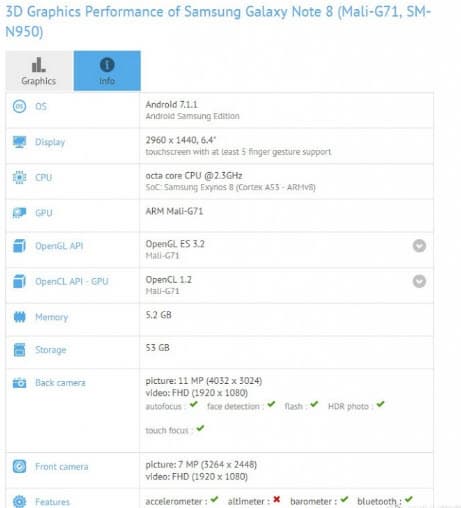Viewport: 461px width, 508px height.
Task: Select the Info tab
Action: (107, 71)
